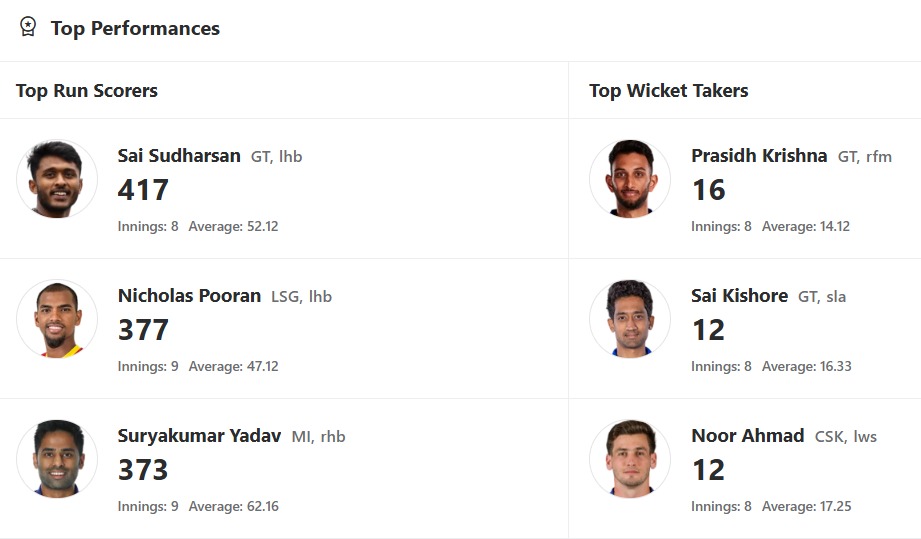The width and height of the screenshot is (921, 539).
Task: Click the Top Performances title text
Action: pyautogui.click(x=135, y=28)
